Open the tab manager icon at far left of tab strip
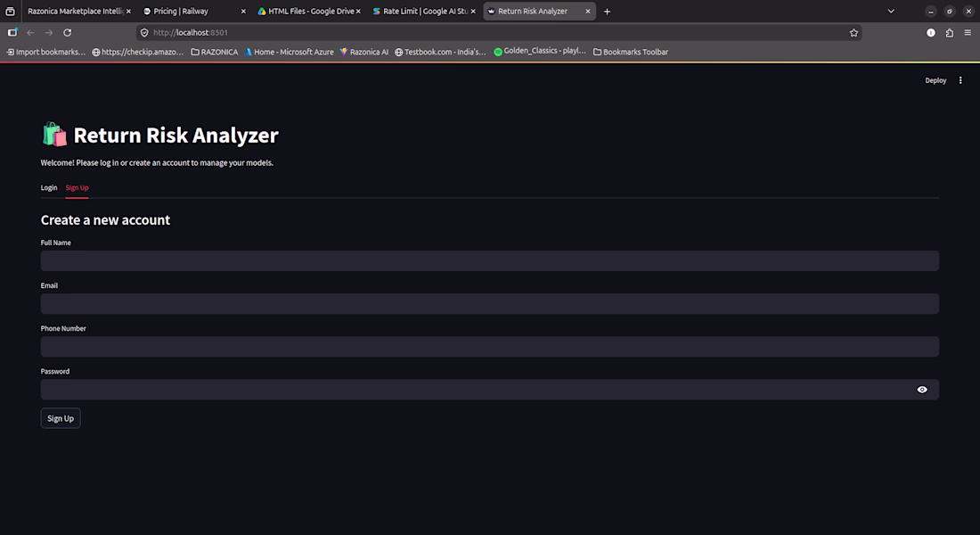 coord(10,12)
